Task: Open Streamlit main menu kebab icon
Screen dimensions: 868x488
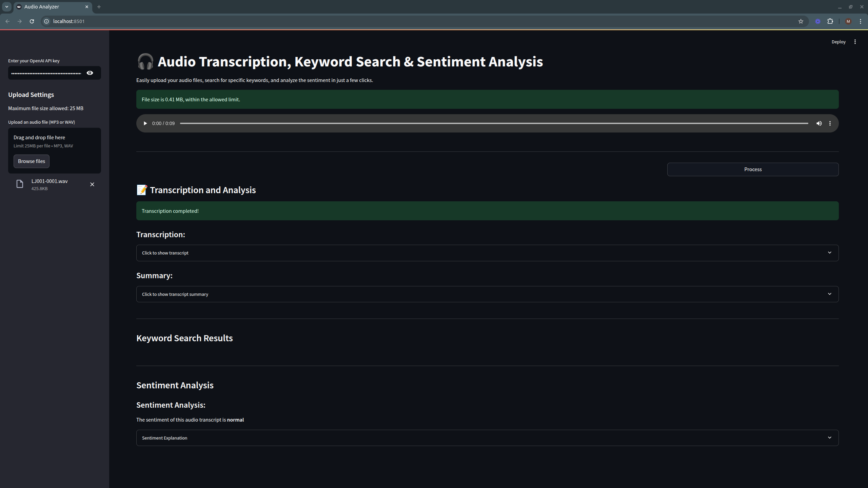Action: coord(855,42)
